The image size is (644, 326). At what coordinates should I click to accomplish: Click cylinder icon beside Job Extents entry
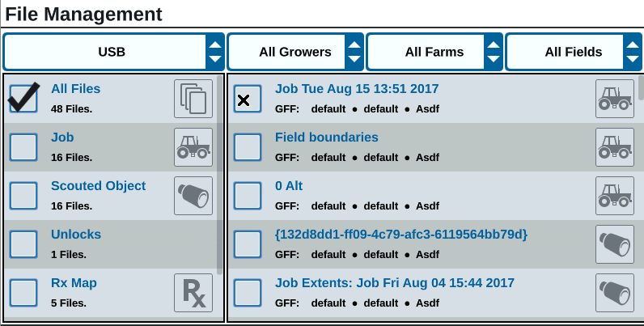(x=614, y=293)
